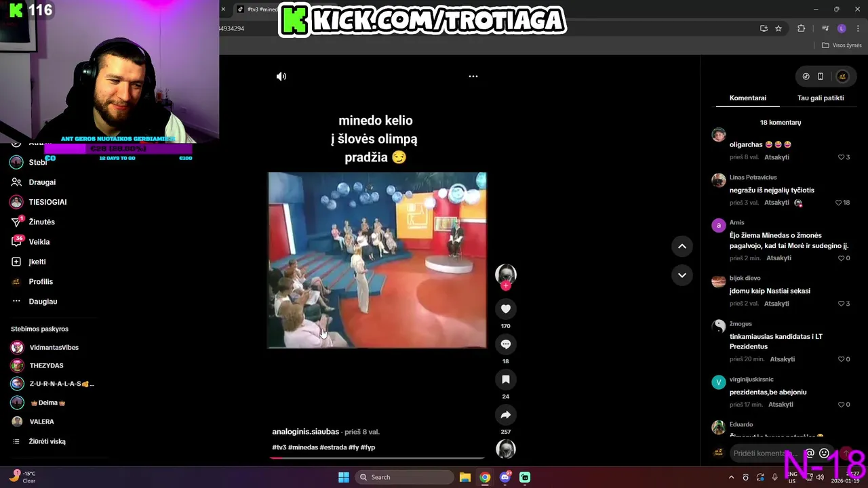Open Chrome media controls icon
The height and width of the screenshot is (488, 868).
(825, 28)
